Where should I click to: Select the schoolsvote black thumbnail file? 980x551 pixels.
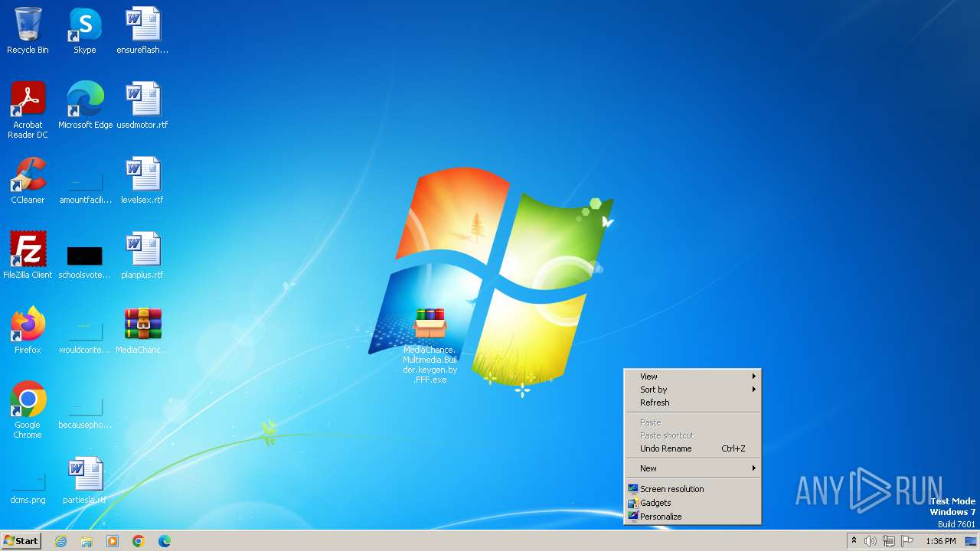(85, 260)
